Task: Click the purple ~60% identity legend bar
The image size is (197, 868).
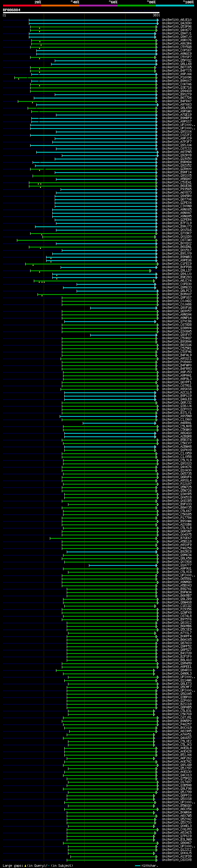Action: pyautogui.click(x=99, y=6)
